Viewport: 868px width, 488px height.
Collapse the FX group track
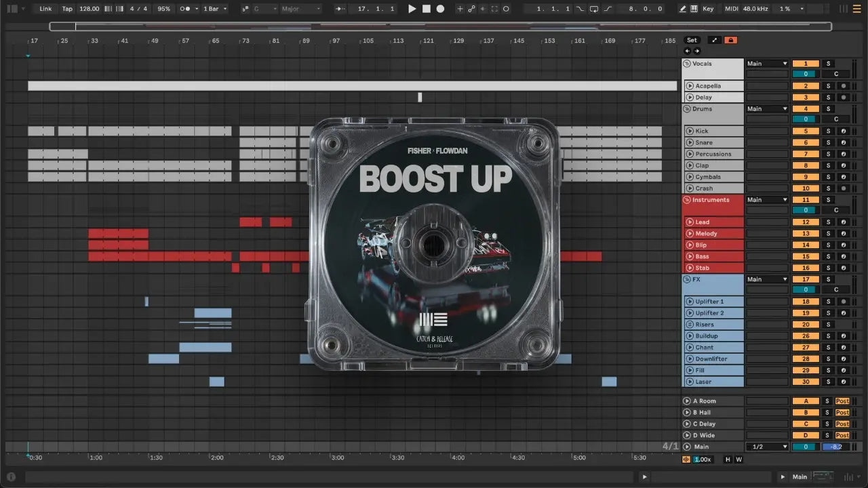[687, 279]
